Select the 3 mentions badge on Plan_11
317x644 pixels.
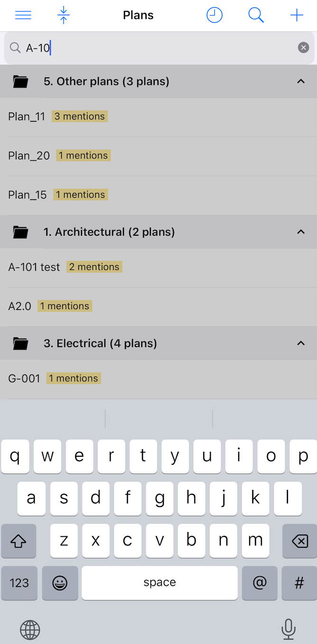click(x=79, y=116)
